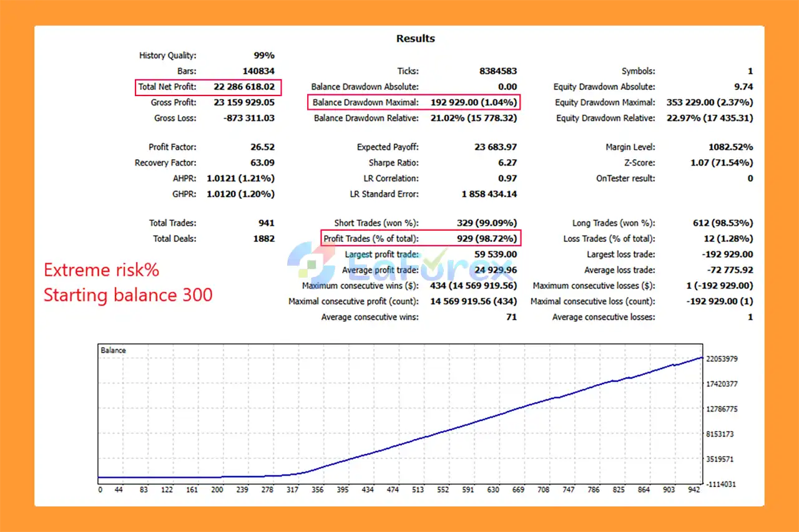Click the Balance label in chart corner
Viewport: 799px width, 532px height.
click(x=113, y=351)
